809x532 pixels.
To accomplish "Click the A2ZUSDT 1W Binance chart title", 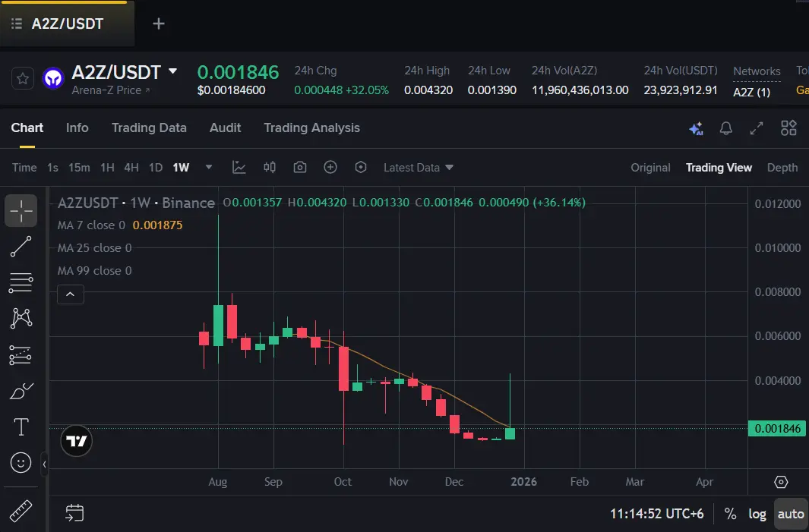I will 136,203.
